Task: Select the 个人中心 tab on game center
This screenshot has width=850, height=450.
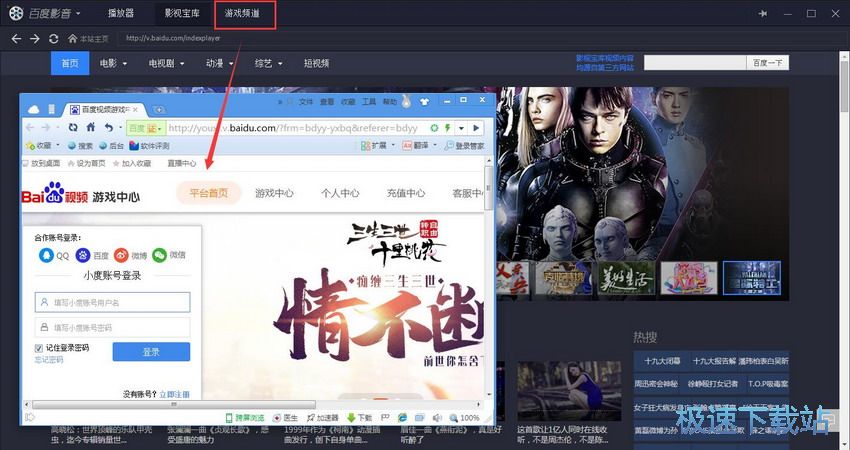Action: pos(340,193)
